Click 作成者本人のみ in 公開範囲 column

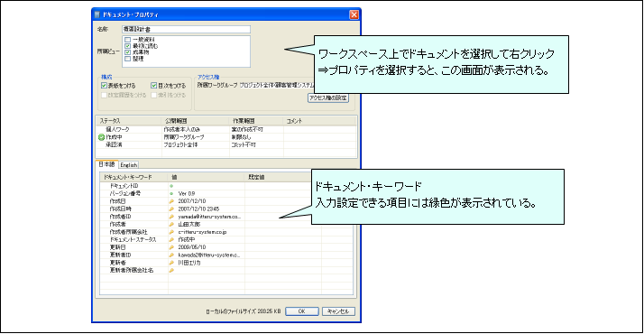[x=182, y=129]
